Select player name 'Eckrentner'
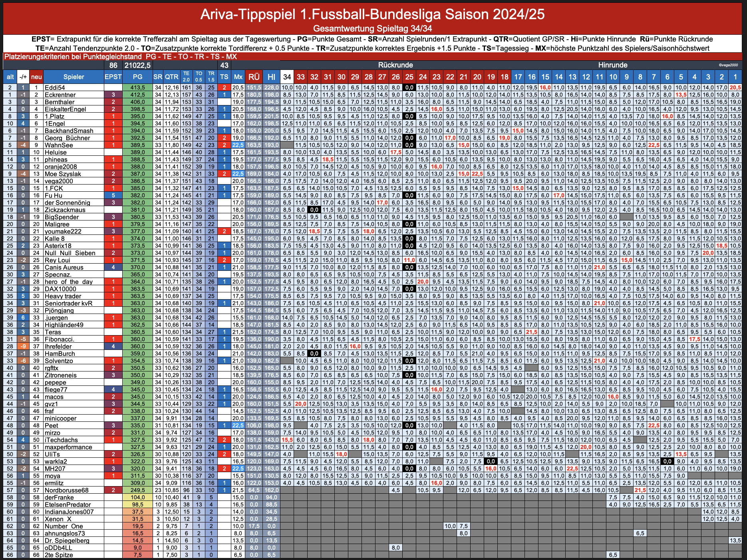Viewport: 747px width, 560px height. pyautogui.click(x=60, y=95)
